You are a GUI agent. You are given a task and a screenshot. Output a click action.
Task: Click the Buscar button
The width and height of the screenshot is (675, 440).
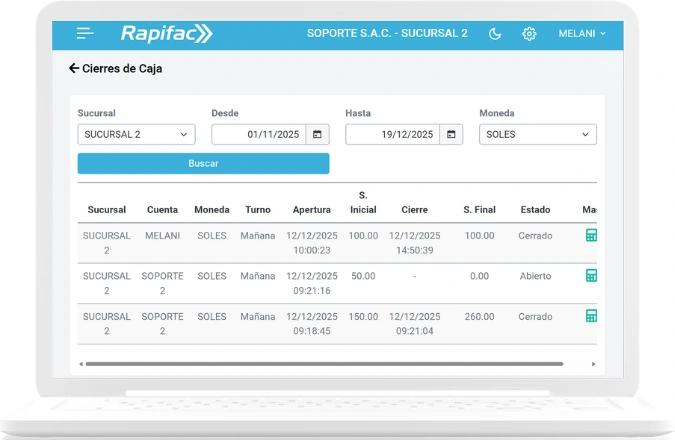204,164
